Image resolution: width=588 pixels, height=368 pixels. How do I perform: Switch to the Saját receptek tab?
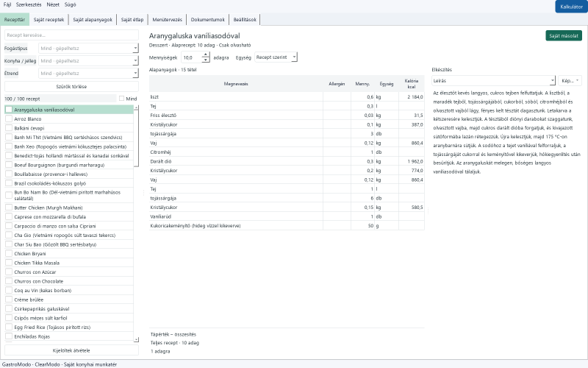(49, 20)
